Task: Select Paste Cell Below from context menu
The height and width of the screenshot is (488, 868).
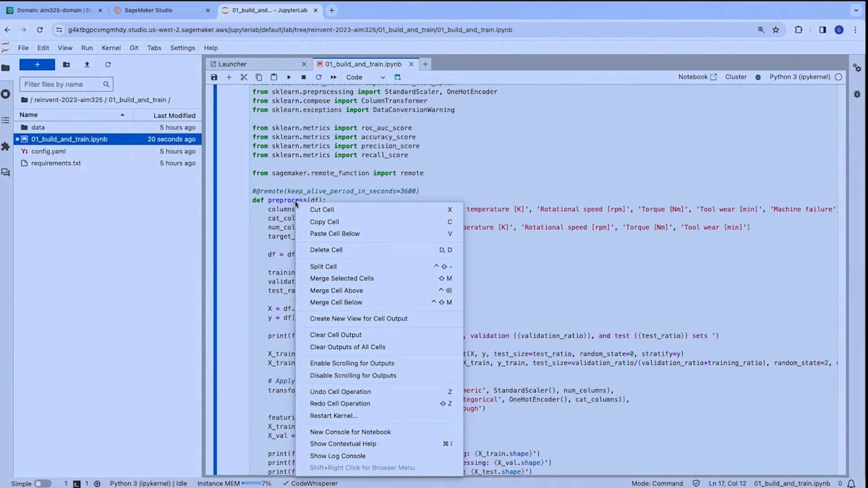Action: click(x=380, y=234)
